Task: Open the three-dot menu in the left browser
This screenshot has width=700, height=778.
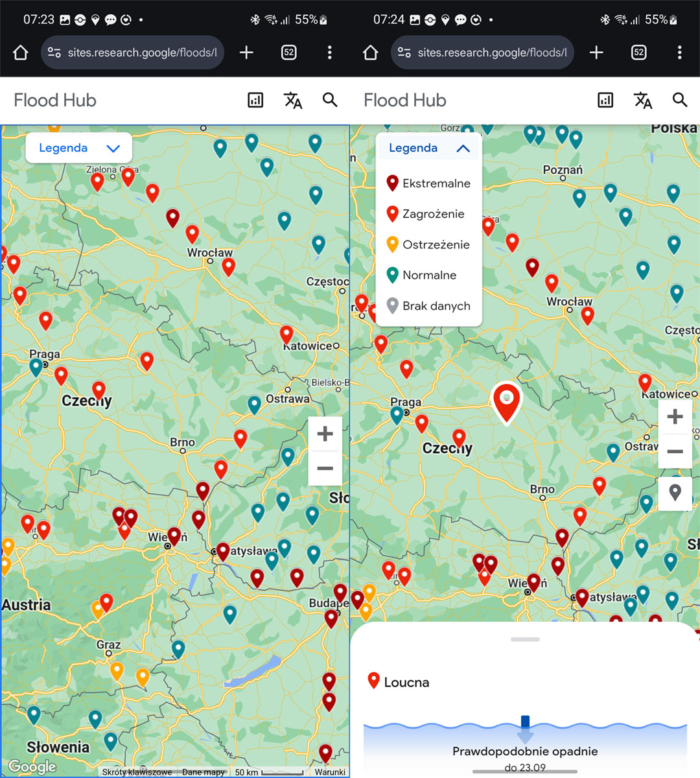Action: click(x=330, y=53)
